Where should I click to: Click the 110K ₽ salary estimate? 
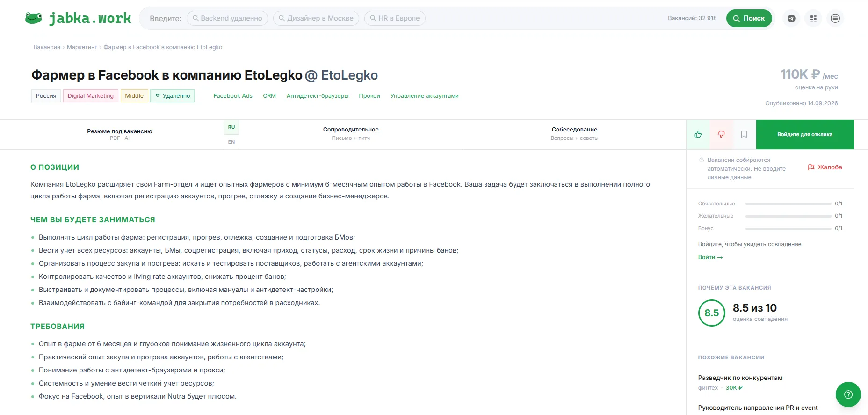(800, 74)
